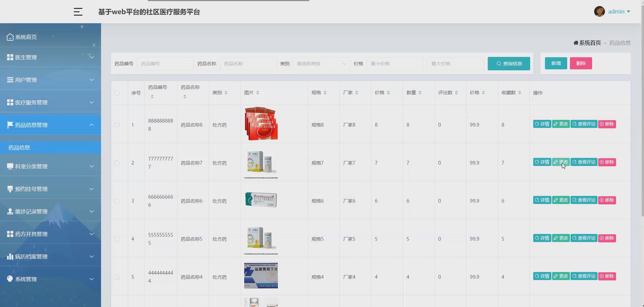Sort by 类别 column sort arrows
The height and width of the screenshot is (307, 644).
[x=226, y=93]
